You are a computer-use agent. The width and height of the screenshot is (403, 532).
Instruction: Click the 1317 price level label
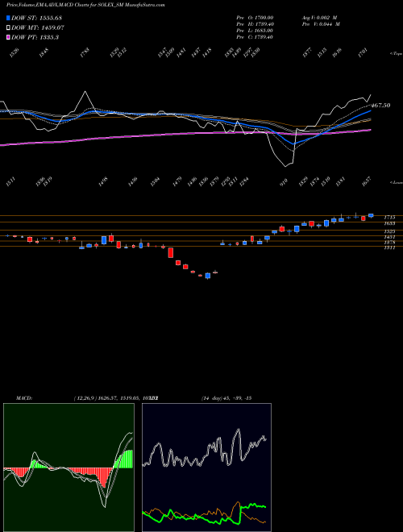(389, 248)
